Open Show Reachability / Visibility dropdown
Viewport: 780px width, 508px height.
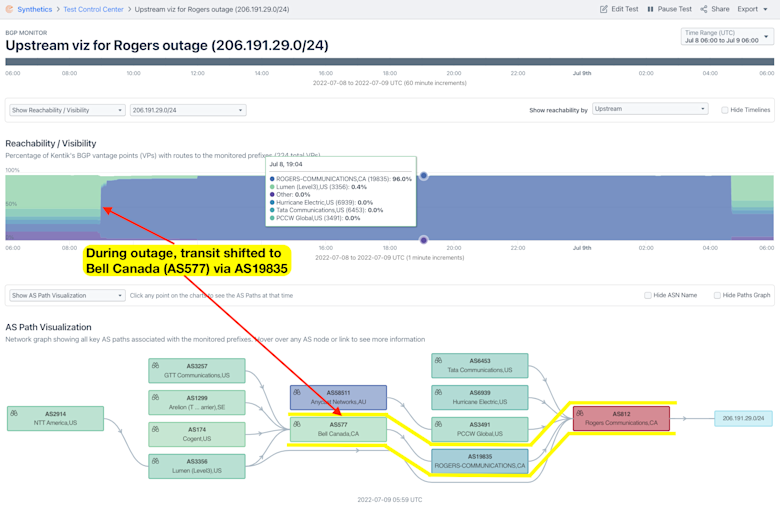pyautogui.click(x=67, y=110)
